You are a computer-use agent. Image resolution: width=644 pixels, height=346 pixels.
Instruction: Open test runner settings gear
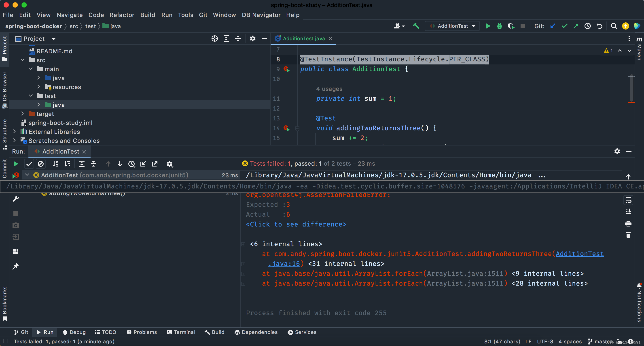(169, 164)
